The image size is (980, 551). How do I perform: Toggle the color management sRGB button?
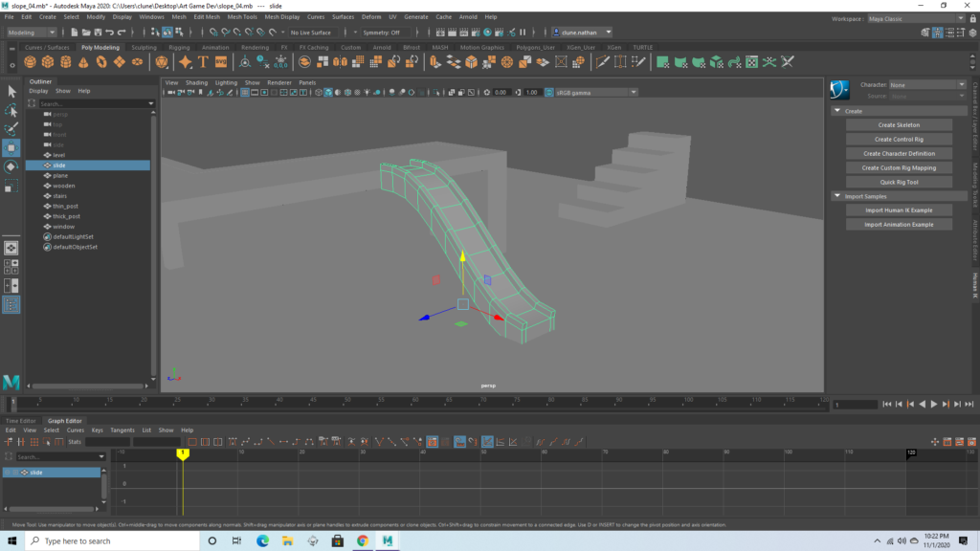pyautogui.click(x=549, y=93)
